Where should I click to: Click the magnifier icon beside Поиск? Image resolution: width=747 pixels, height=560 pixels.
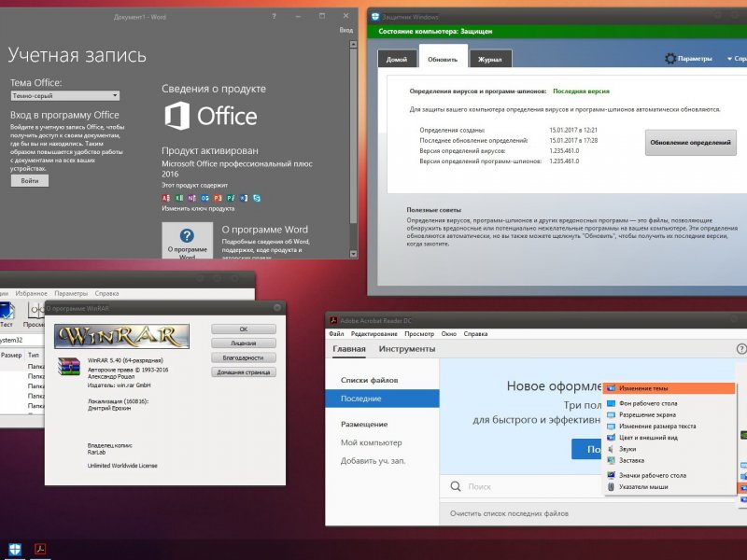click(x=456, y=486)
